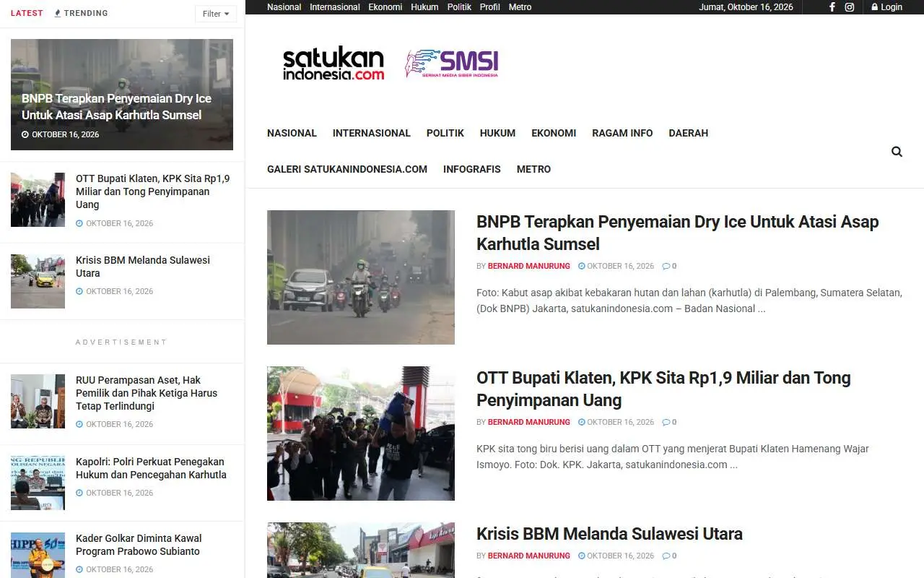924x578 pixels.
Task: Open sidebar item Kader Golkar Diminta Kawal
Action: click(139, 545)
